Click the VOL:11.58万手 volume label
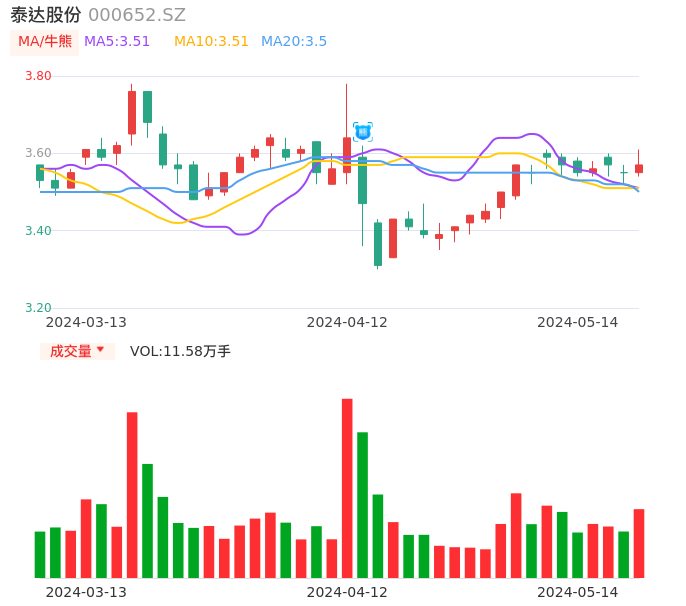The image size is (686, 606). [180, 351]
